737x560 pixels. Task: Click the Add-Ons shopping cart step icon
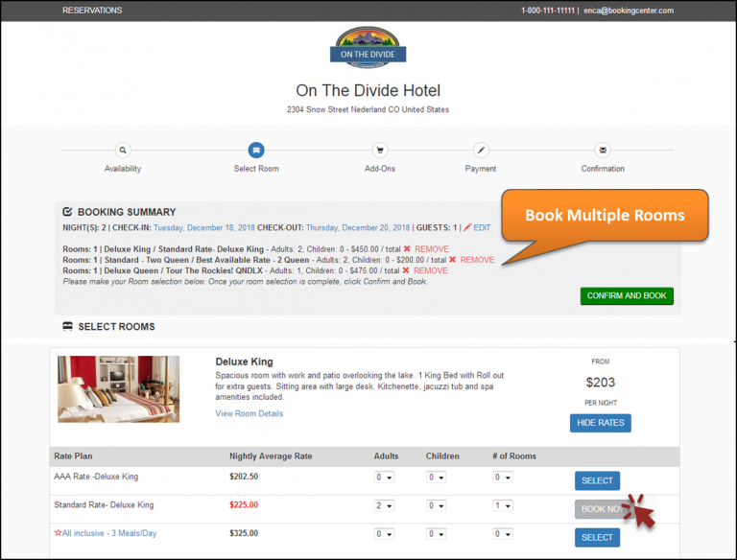click(380, 151)
